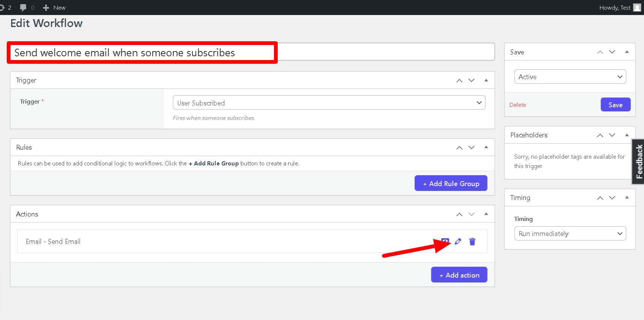The height and width of the screenshot is (320, 644).
Task: Open the User Subscribed trigger dropdown
Action: coord(329,103)
